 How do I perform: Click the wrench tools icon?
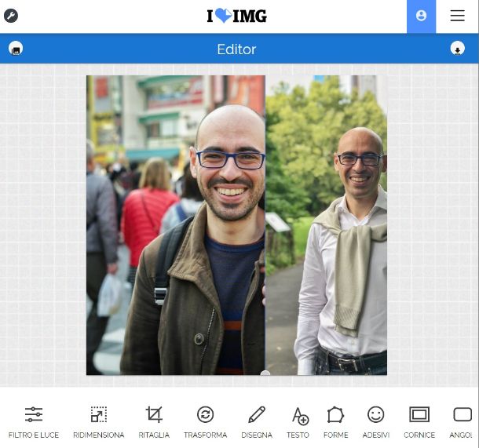pos(11,16)
